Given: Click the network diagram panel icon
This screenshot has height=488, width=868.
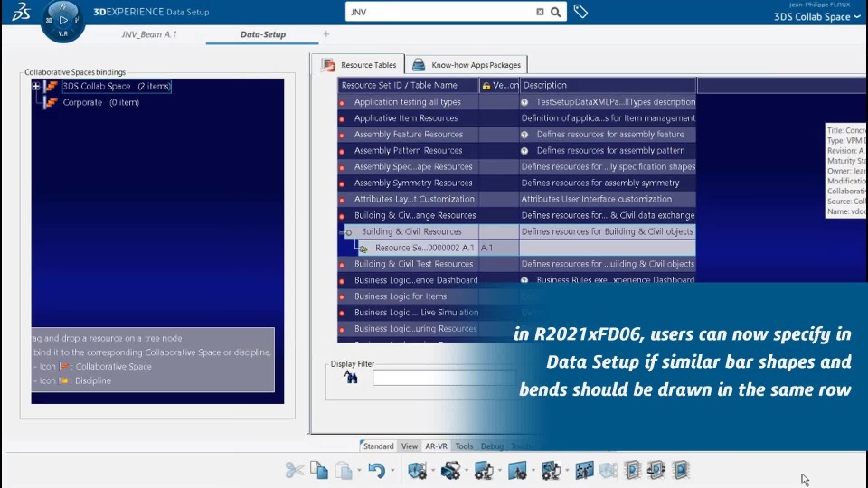Looking at the screenshot, I should point(584,470).
